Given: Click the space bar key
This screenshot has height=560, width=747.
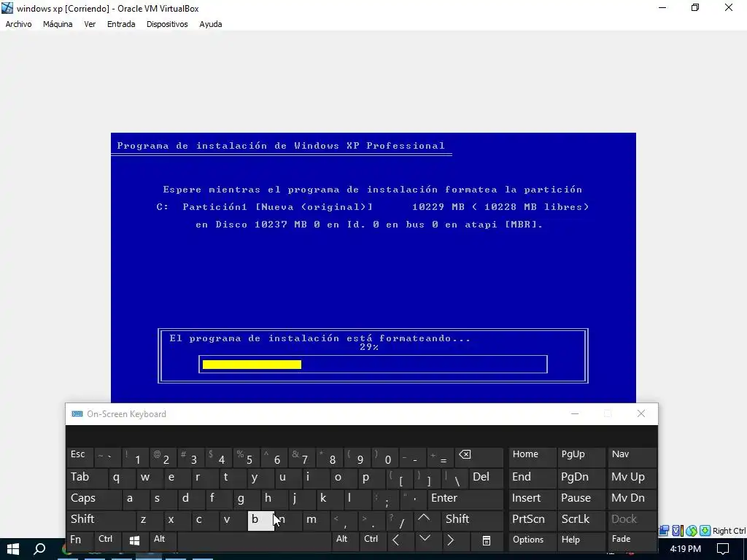Looking at the screenshot, I should click(x=255, y=540).
